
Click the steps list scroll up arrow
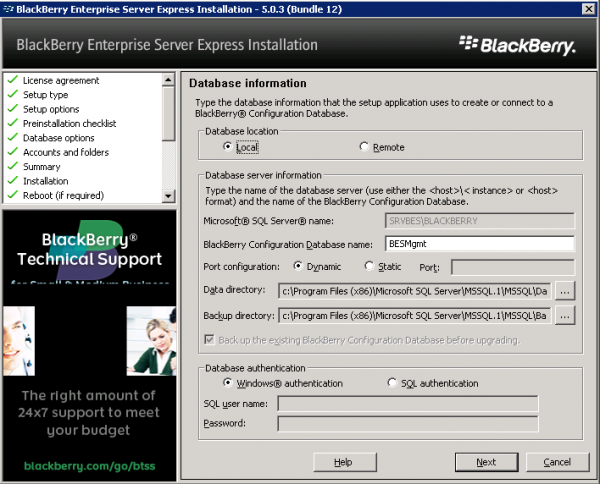[168, 80]
